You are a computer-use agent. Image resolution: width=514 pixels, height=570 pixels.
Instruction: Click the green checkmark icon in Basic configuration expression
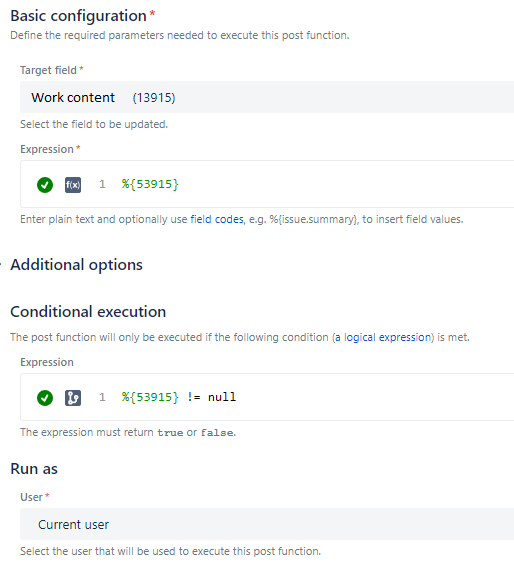point(45,185)
